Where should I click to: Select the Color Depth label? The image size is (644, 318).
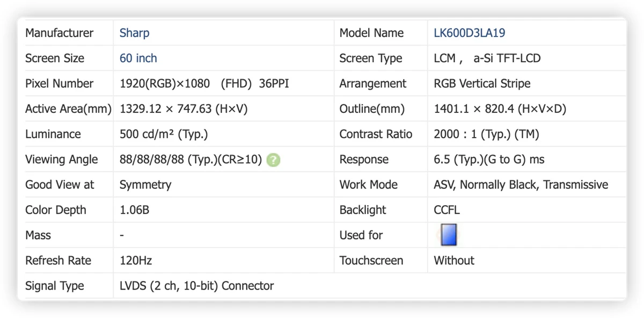56,210
